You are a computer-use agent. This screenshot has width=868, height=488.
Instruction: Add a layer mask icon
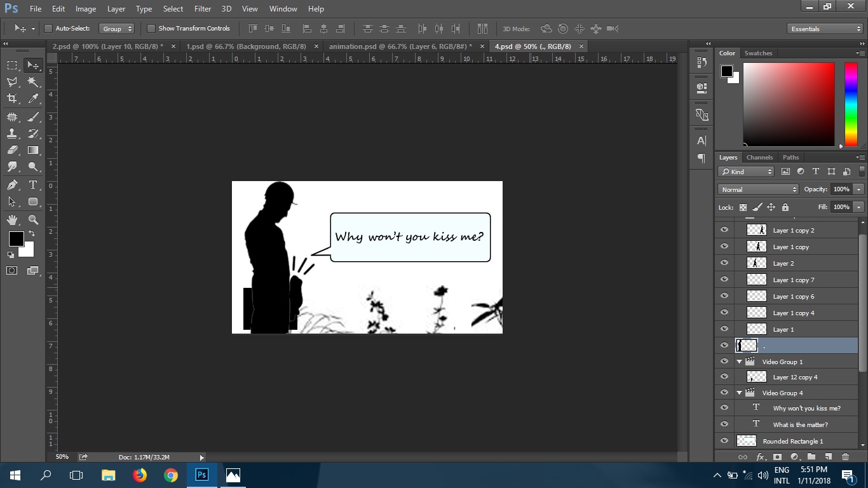(x=777, y=457)
